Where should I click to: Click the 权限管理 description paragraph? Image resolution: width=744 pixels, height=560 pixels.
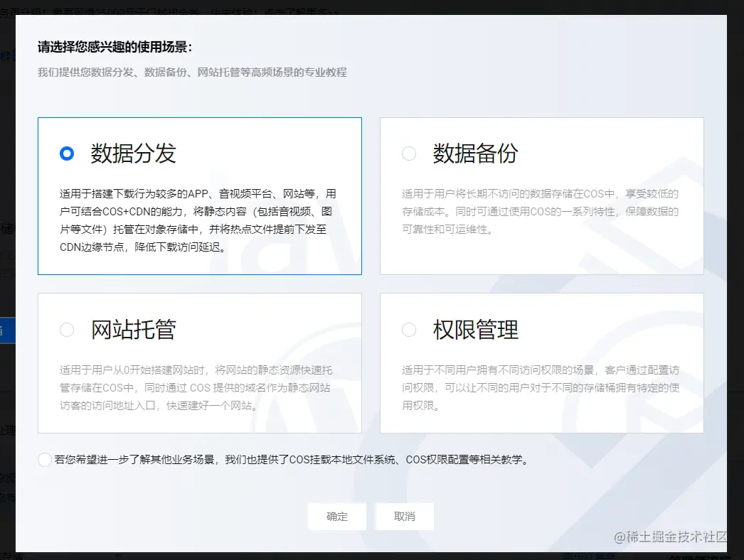click(541, 387)
